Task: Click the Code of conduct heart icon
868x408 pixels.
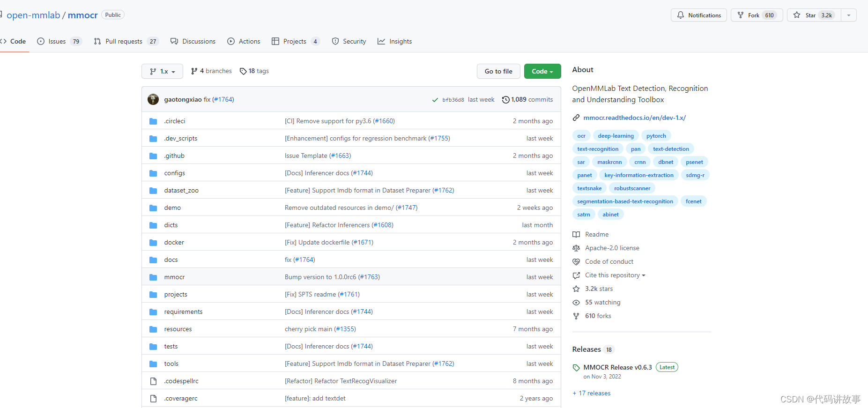Action: coord(576,261)
